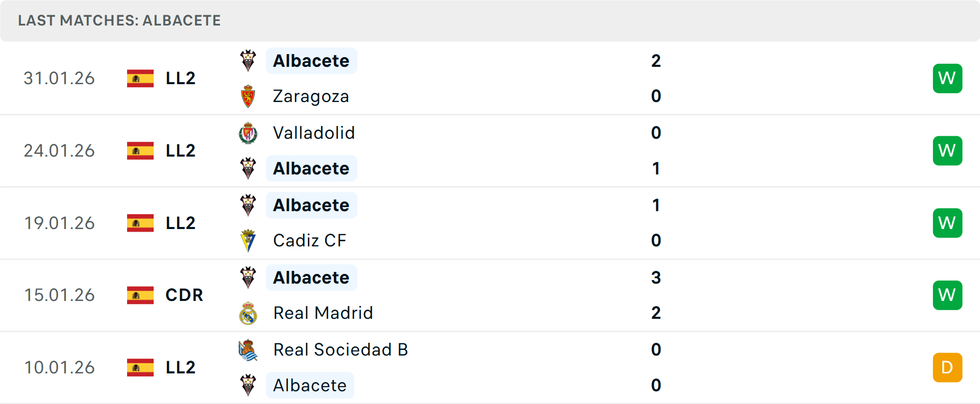Open the Real Madrid team link
980x404 pixels.
323,313
